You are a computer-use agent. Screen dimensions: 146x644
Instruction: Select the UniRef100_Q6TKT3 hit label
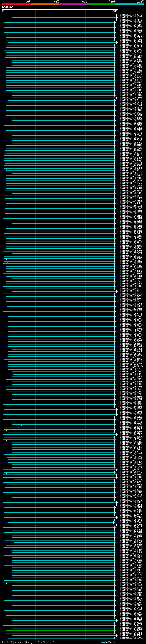tap(131, 422)
